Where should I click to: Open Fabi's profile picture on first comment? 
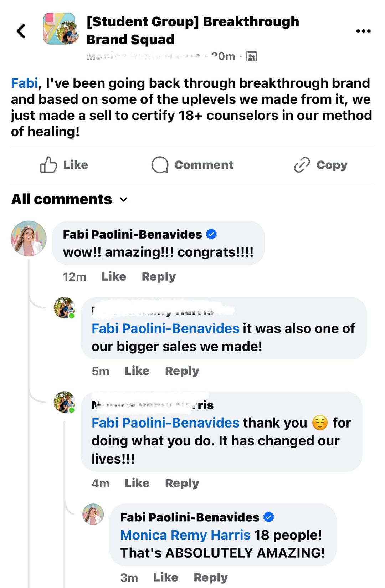pyautogui.click(x=29, y=239)
